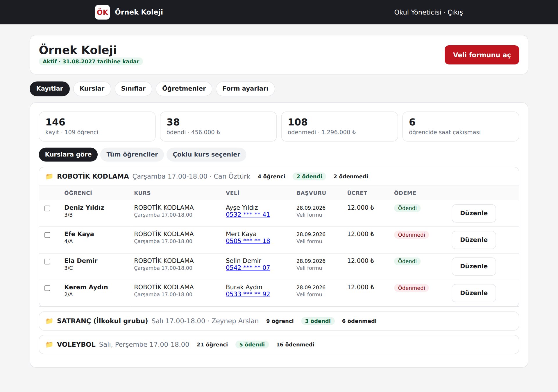Click the Örnek Koleji brand name in the header

coord(139,12)
